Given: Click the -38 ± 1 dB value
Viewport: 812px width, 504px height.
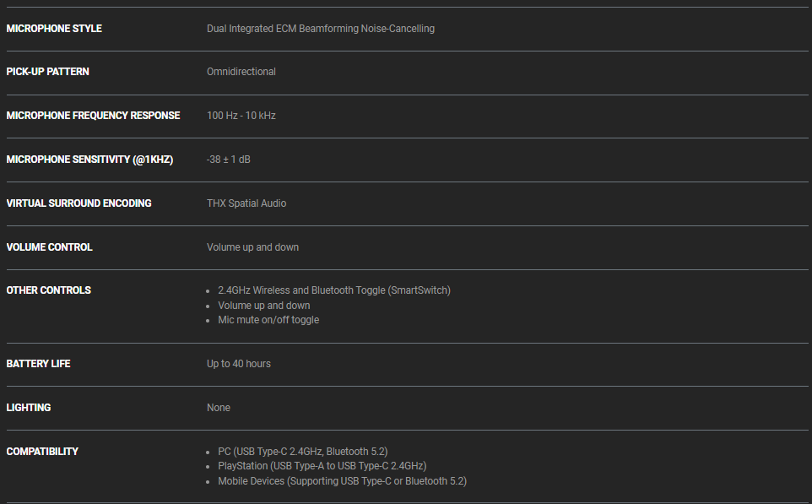Looking at the screenshot, I should point(228,160).
